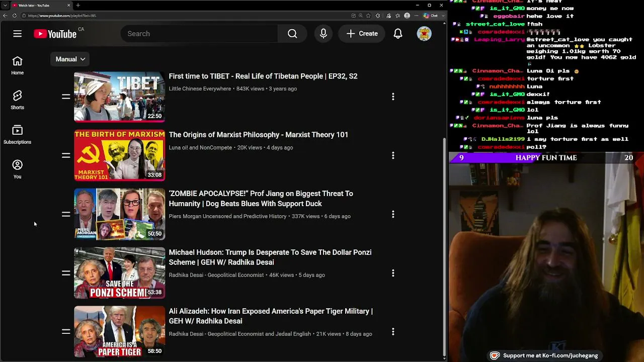Open the action menu for Ali Alizadeh video
Screen dimensions: 644x362
pyautogui.click(x=393, y=332)
